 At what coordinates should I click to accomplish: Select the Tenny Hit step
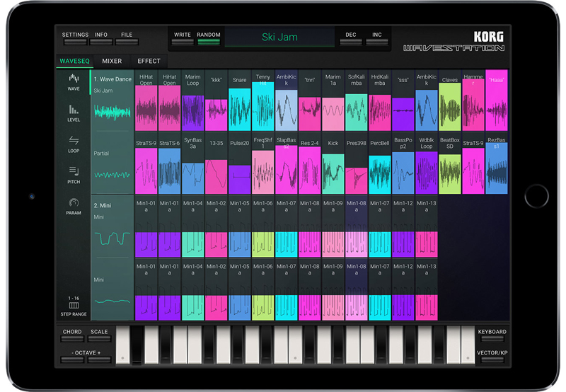click(262, 100)
